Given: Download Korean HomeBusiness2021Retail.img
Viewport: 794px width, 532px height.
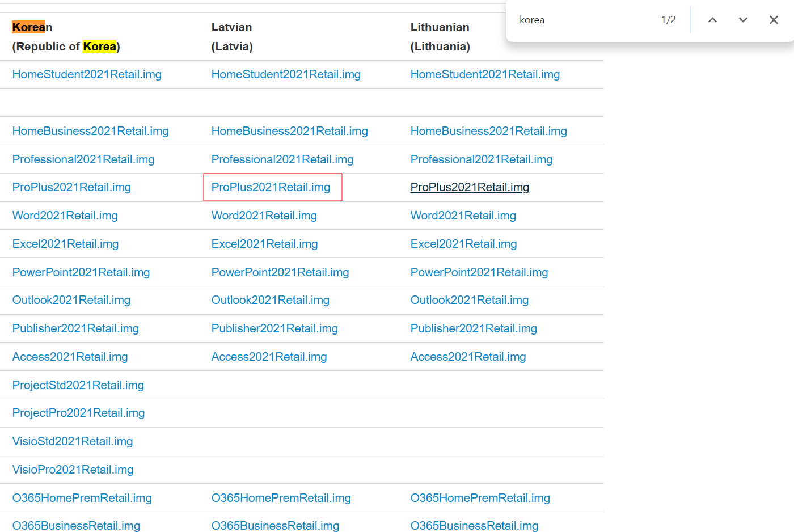Looking at the screenshot, I should (91, 131).
